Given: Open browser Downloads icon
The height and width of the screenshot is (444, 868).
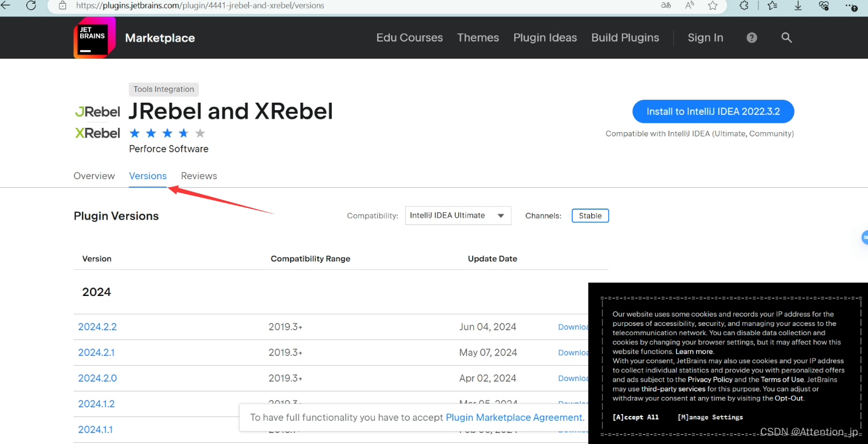Looking at the screenshot, I should (798, 6).
